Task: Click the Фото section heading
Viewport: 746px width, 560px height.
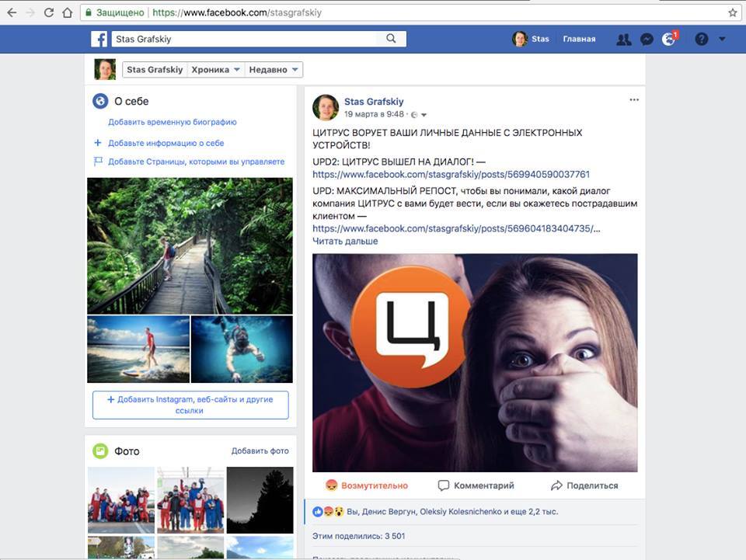Action: pos(127,451)
